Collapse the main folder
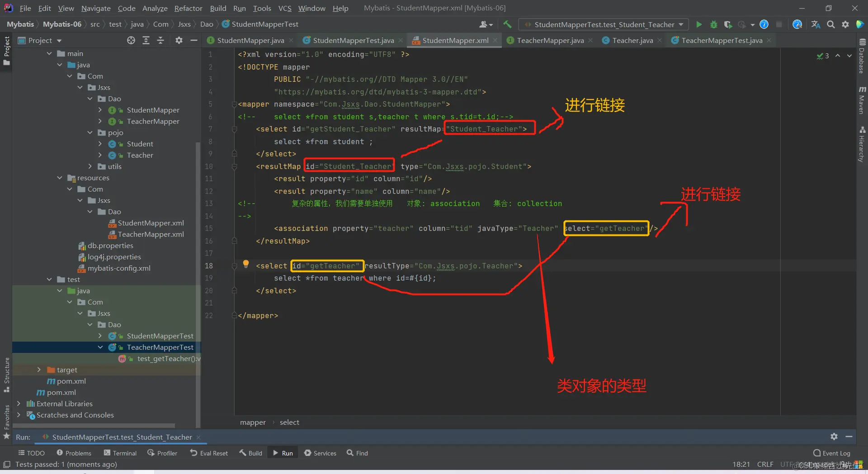 tap(49, 53)
